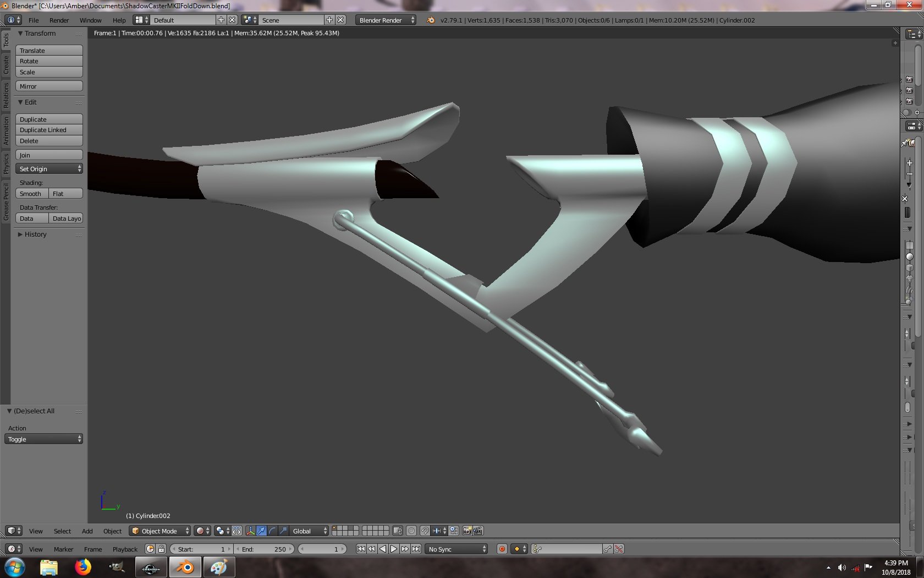Image resolution: width=924 pixels, height=578 pixels.
Task: Click the active keying set field
Action: click(566, 549)
